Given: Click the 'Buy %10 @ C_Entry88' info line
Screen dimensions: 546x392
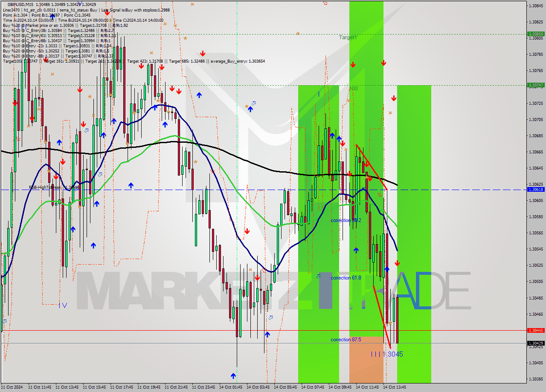Looking at the screenshot, I should [x=57, y=40].
